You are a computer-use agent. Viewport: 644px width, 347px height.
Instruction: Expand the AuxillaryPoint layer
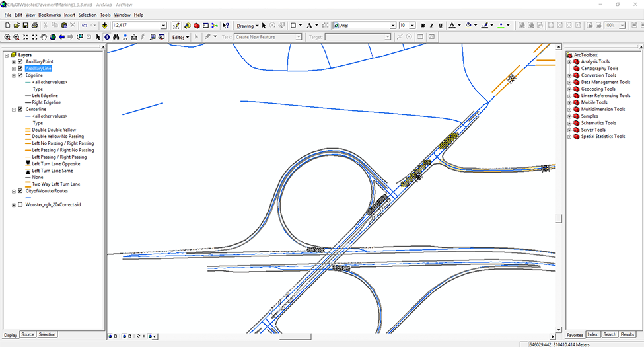[x=14, y=61]
